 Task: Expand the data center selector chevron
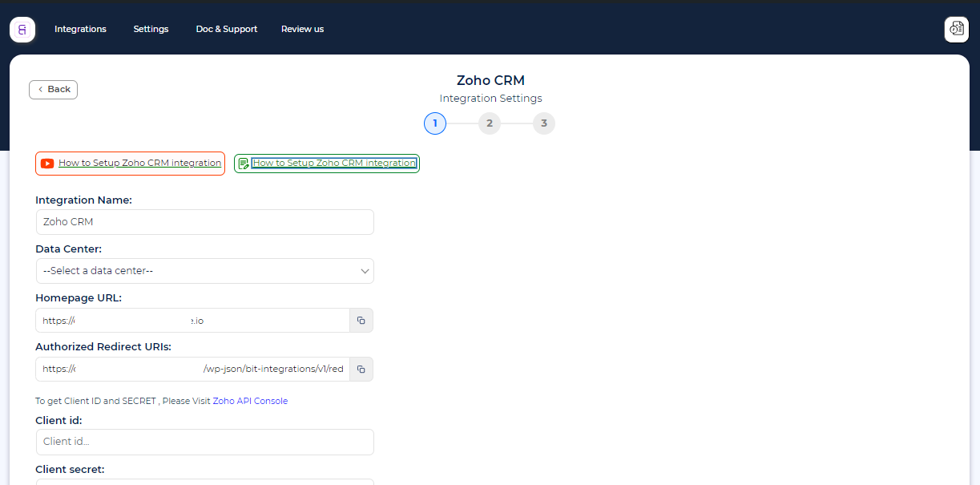(365, 271)
